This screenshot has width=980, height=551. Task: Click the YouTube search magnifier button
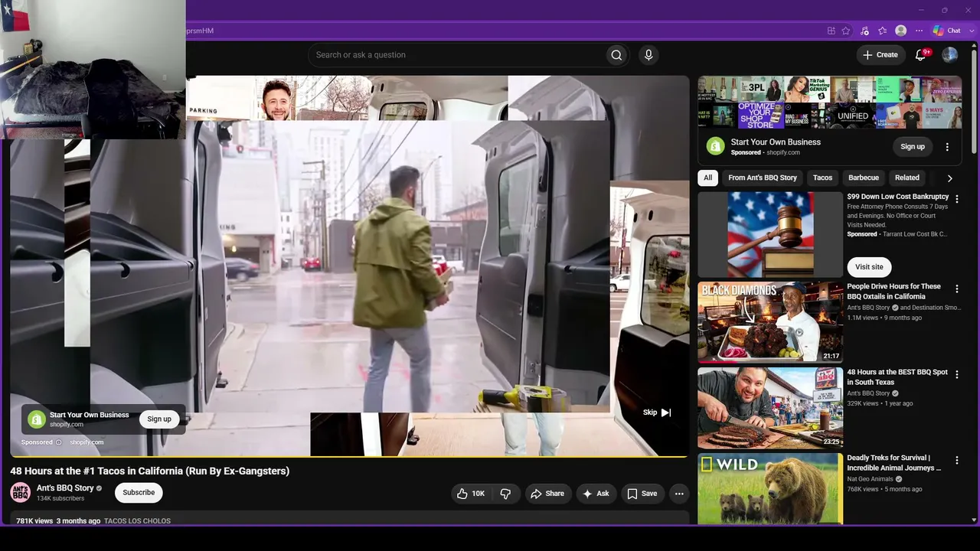pos(616,55)
